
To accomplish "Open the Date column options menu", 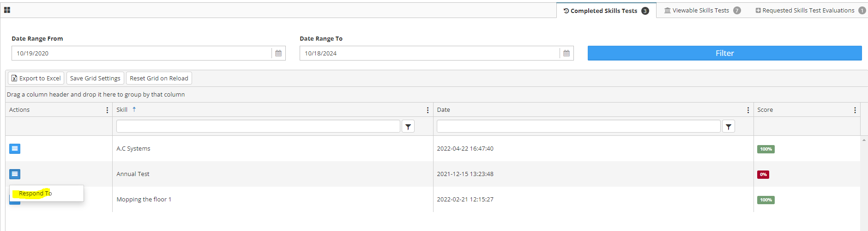I will 748,110.
